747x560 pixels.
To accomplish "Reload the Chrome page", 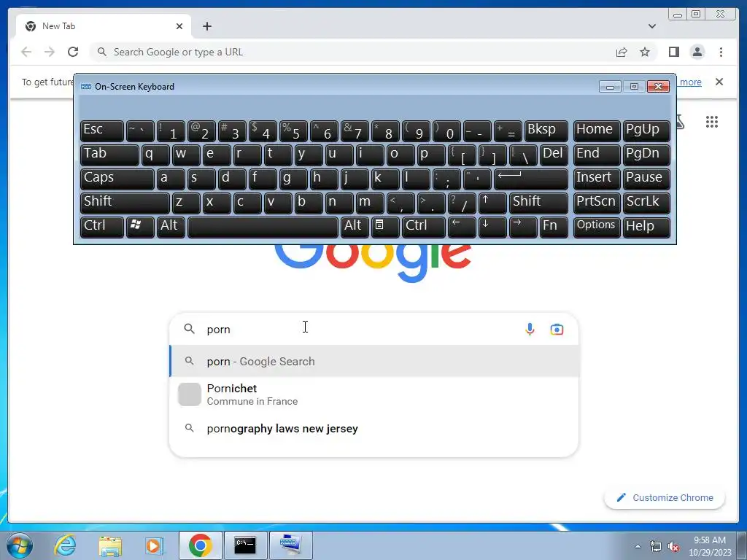I will pos(73,52).
